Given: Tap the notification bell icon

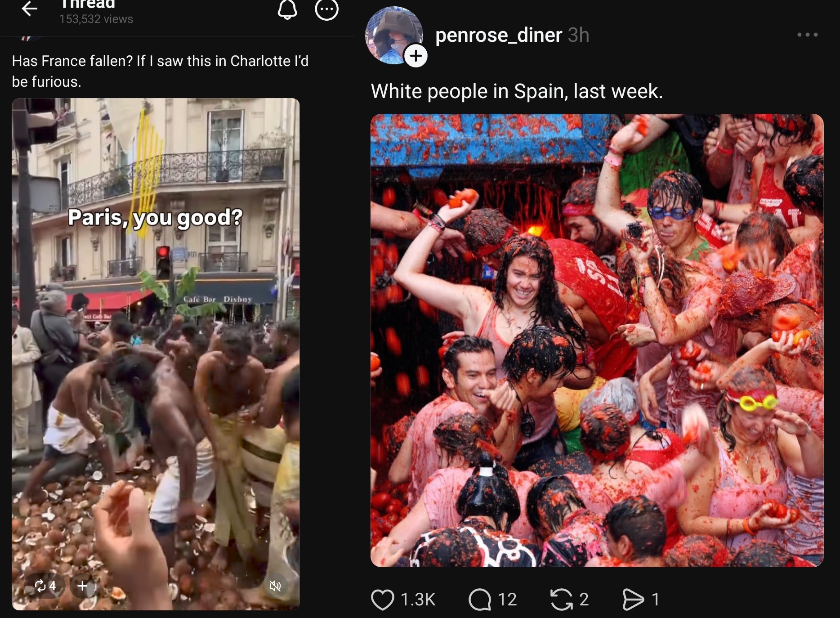Looking at the screenshot, I should point(287,9).
